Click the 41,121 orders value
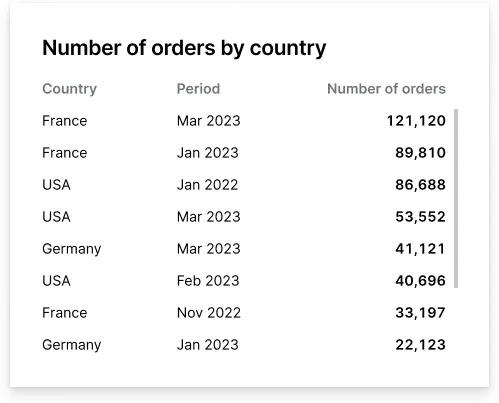Image resolution: width=499 pixels, height=403 pixels. point(420,249)
